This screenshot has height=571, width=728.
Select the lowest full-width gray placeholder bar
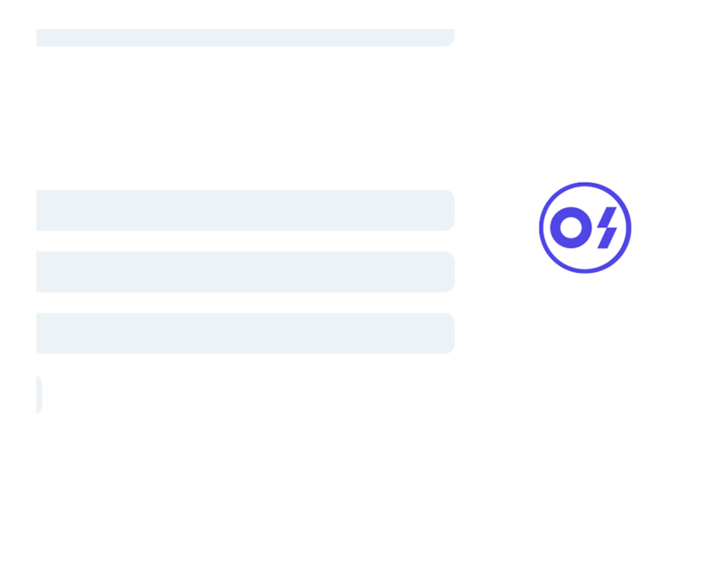(246, 333)
